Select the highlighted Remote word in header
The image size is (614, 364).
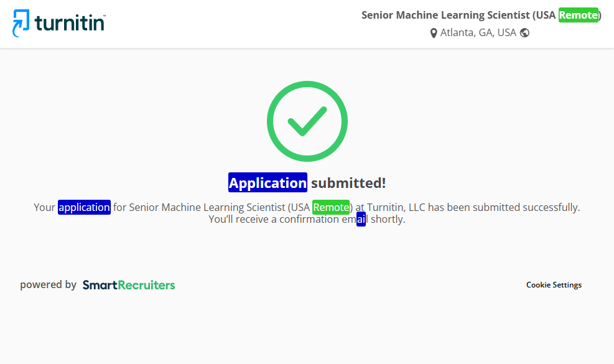[578, 15]
